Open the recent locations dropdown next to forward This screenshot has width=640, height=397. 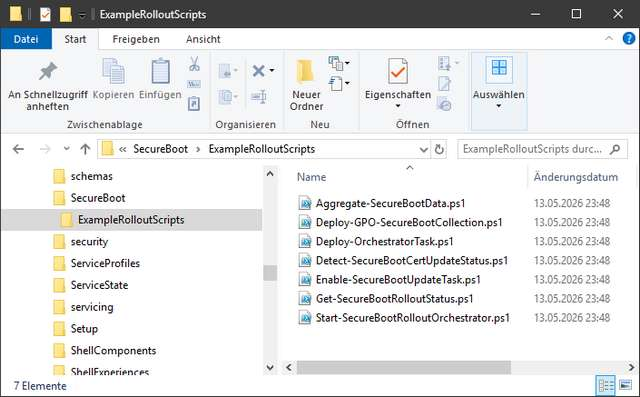67,149
